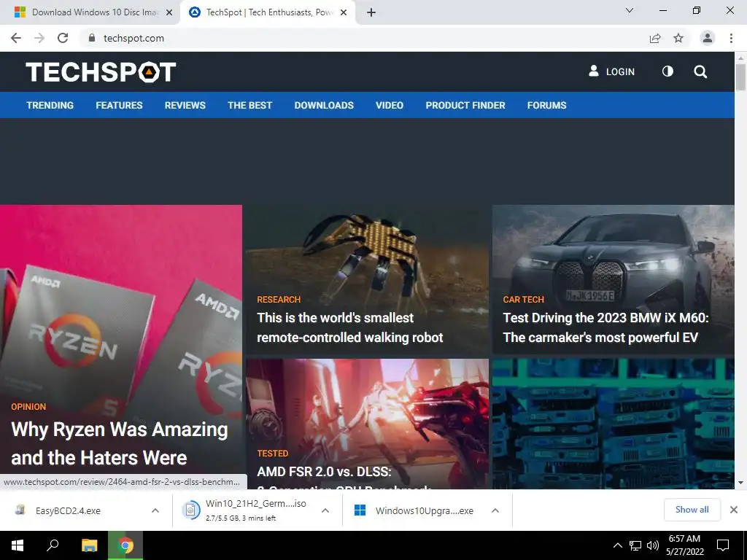Select the TechSpot Tech Enthusiasts tab
747x560 pixels.
pyautogui.click(x=269, y=12)
